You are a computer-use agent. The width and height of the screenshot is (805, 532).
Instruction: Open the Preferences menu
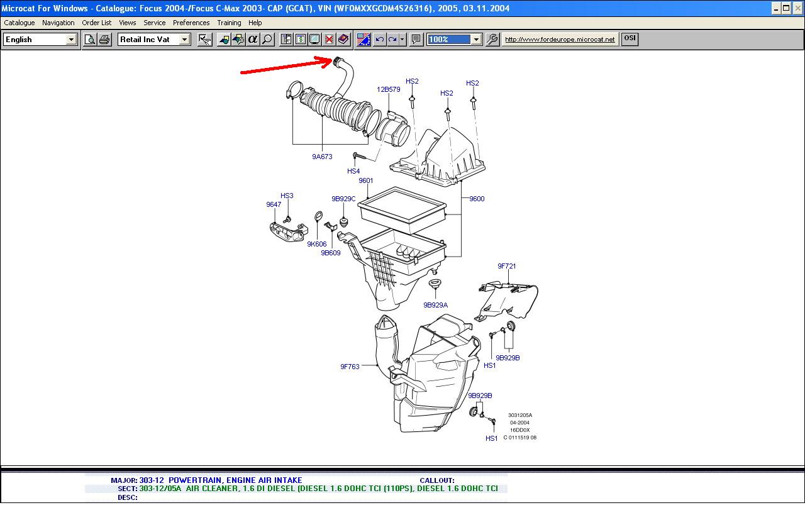point(191,23)
